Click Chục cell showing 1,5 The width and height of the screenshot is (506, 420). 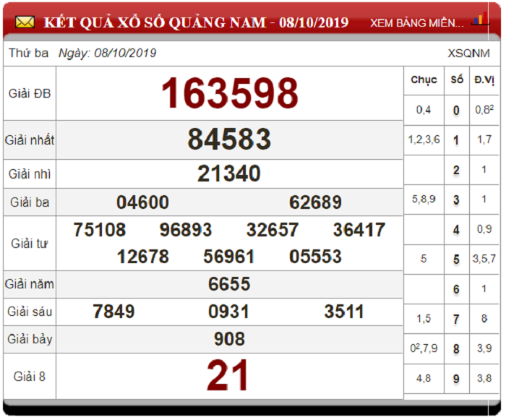[x=424, y=319]
